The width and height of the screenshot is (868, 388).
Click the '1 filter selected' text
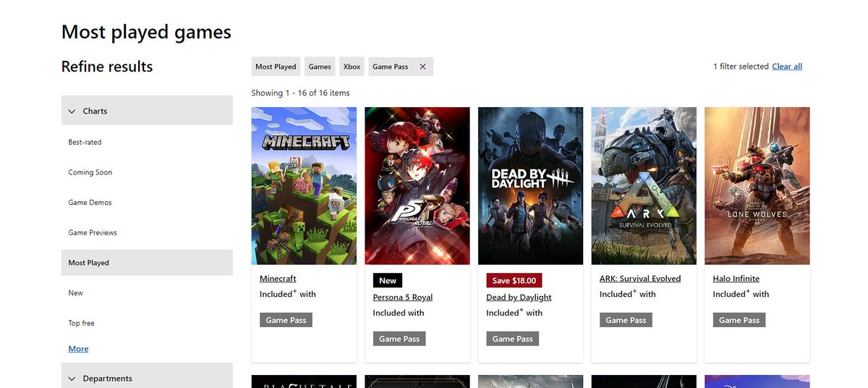tap(741, 67)
